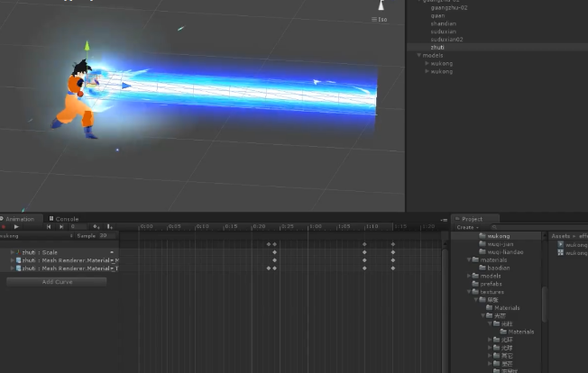
Task: Select first Mesh Renderer material icon
Action: click(x=18, y=260)
